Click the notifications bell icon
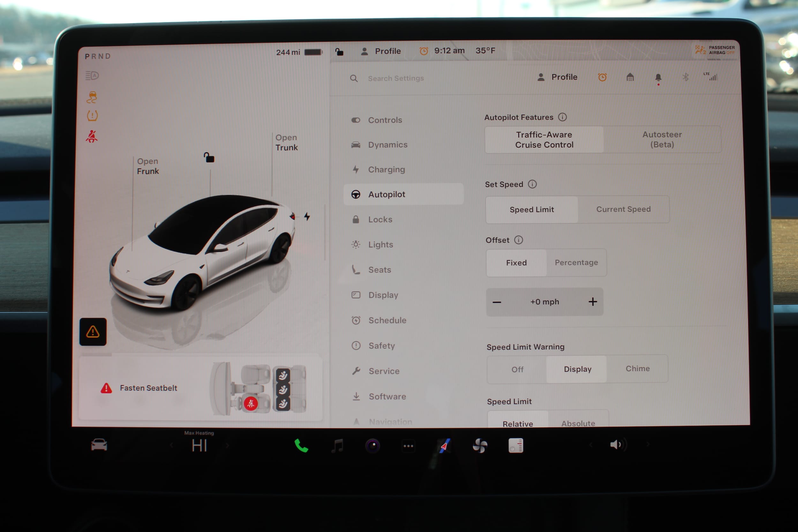The width and height of the screenshot is (798, 532). click(x=658, y=78)
